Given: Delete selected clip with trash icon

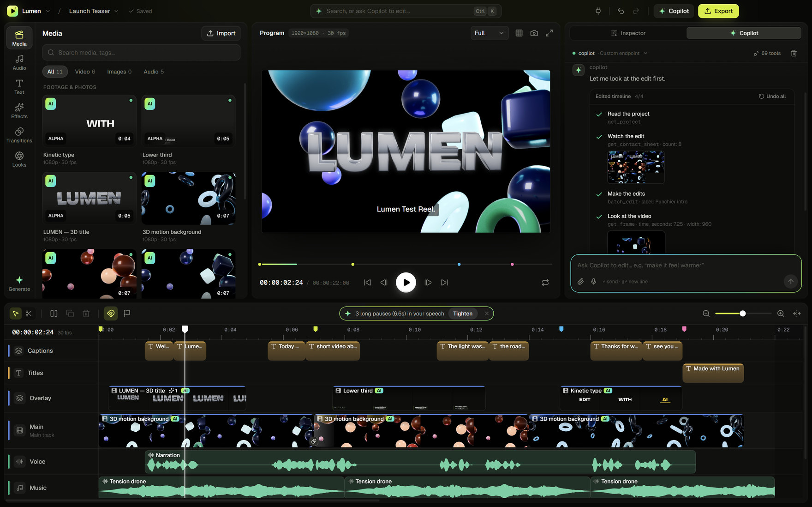Looking at the screenshot, I should click(x=86, y=314).
